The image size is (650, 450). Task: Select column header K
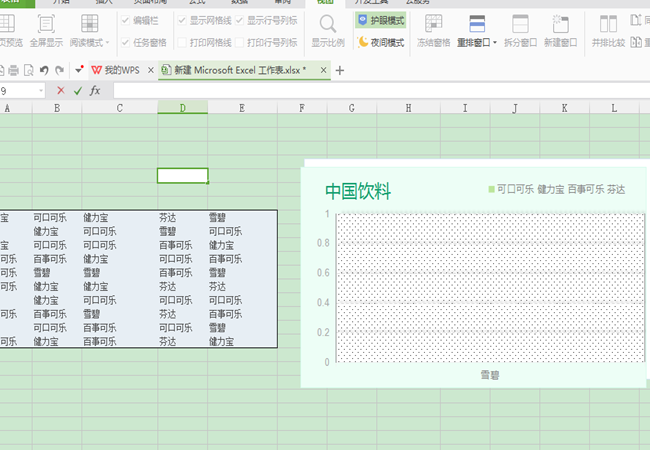pos(565,108)
